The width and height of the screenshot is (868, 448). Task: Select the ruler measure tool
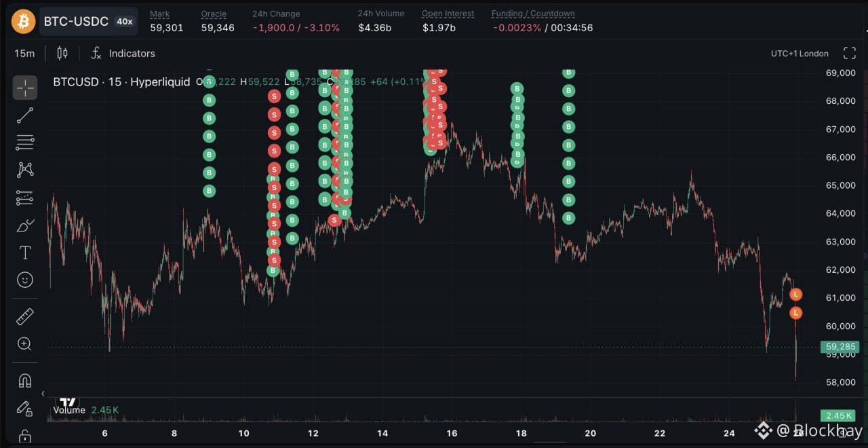point(25,316)
